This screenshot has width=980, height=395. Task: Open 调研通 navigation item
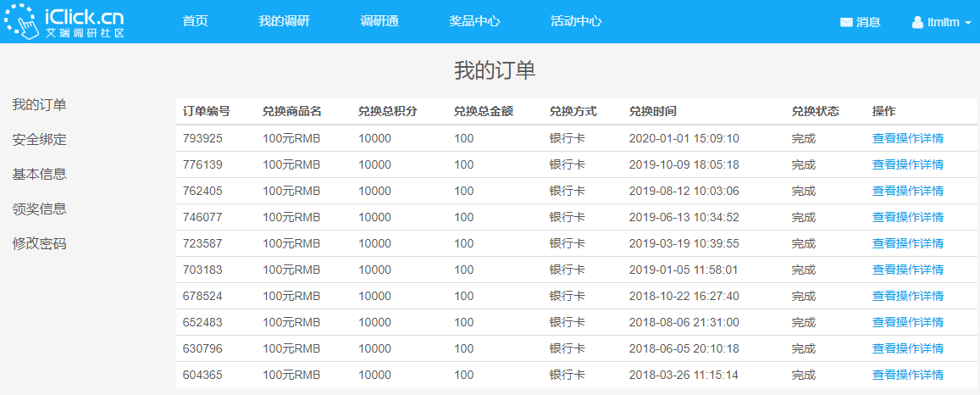pyautogui.click(x=379, y=21)
